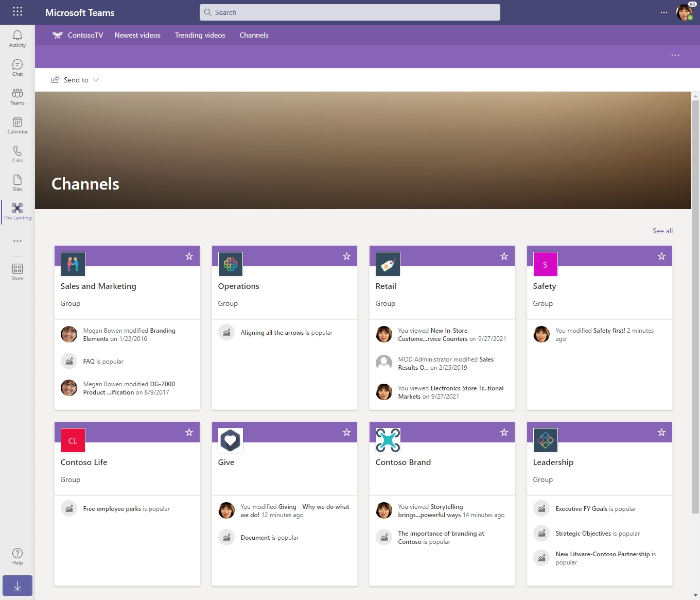Open the user profile avatar
The width and height of the screenshot is (700, 600).
685,12
